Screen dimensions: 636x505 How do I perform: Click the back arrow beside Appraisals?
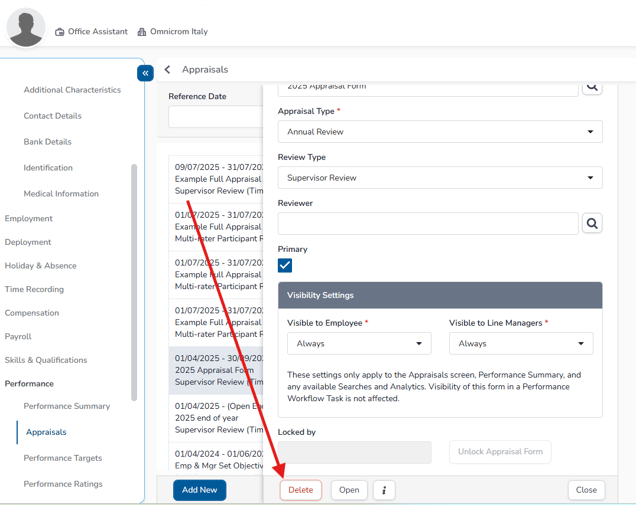(167, 70)
